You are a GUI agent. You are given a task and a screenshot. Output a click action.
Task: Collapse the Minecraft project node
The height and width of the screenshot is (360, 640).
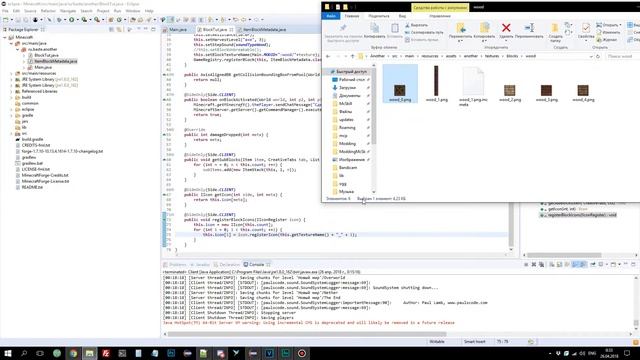coord(5,37)
